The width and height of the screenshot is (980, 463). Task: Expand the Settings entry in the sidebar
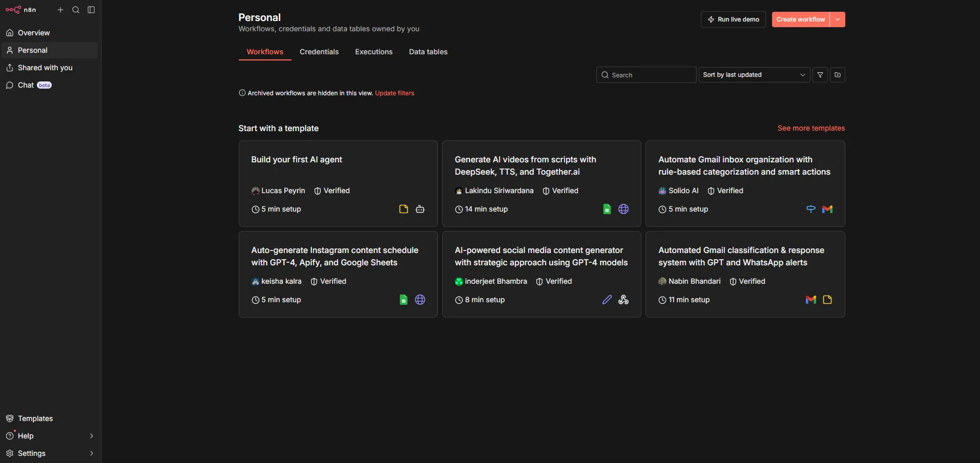point(32,453)
